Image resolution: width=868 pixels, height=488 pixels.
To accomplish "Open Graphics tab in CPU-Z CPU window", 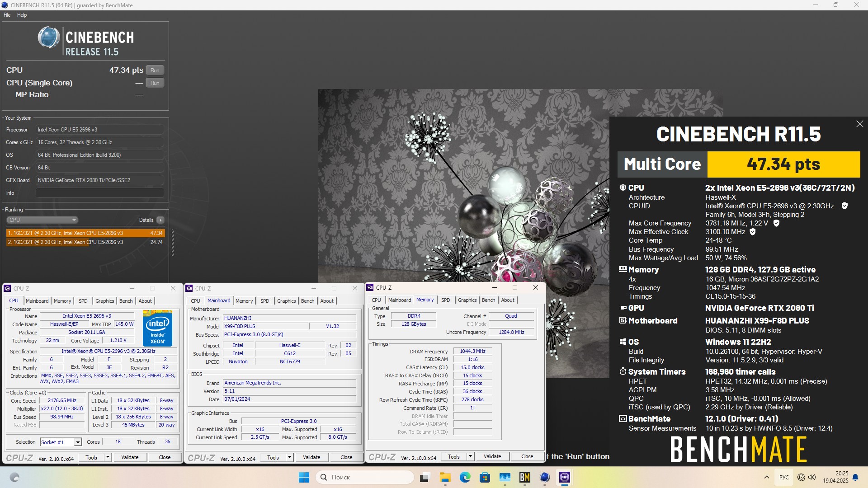I will coord(105,301).
